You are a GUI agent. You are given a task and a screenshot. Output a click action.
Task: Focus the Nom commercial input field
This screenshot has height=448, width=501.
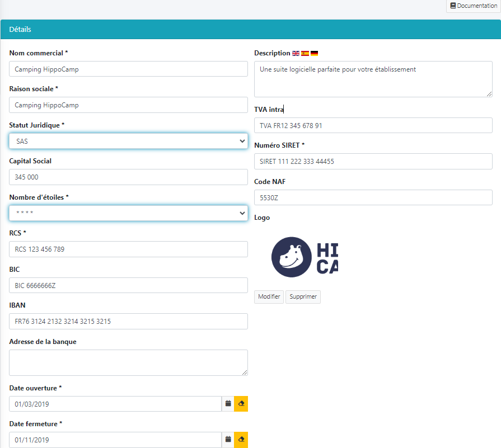[x=128, y=69]
